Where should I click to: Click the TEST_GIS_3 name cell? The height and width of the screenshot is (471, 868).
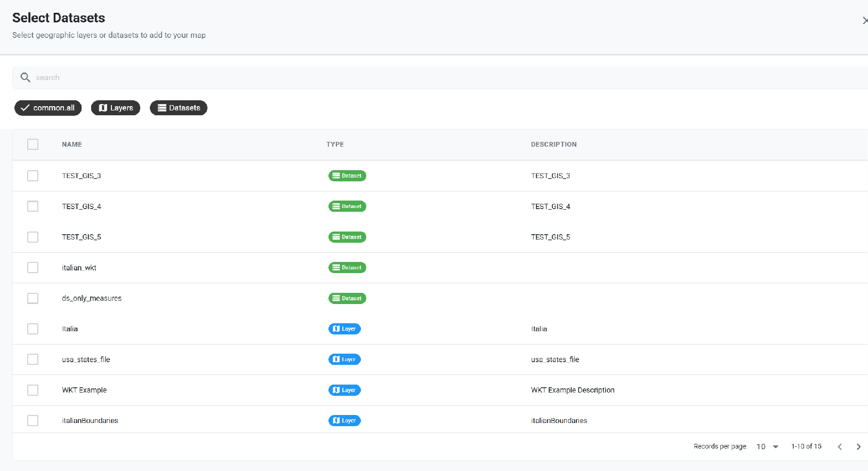(x=82, y=175)
